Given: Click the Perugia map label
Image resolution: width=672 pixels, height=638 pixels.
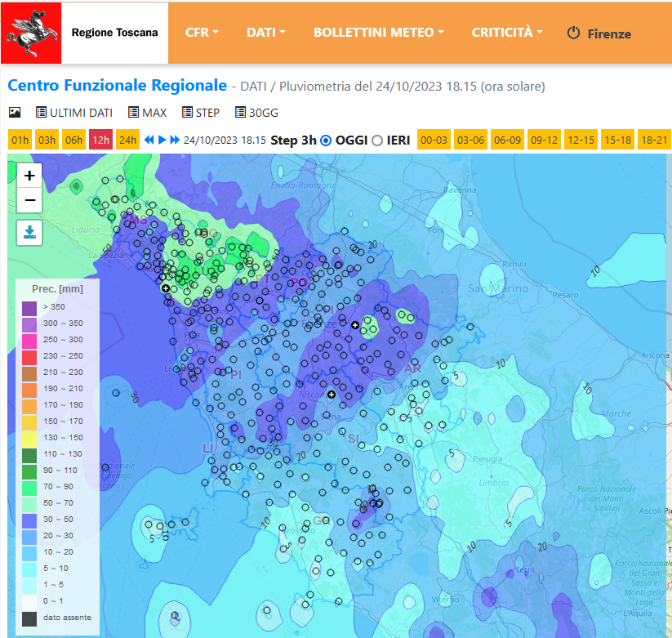Looking at the screenshot, I should pyautogui.click(x=487, y=459).
